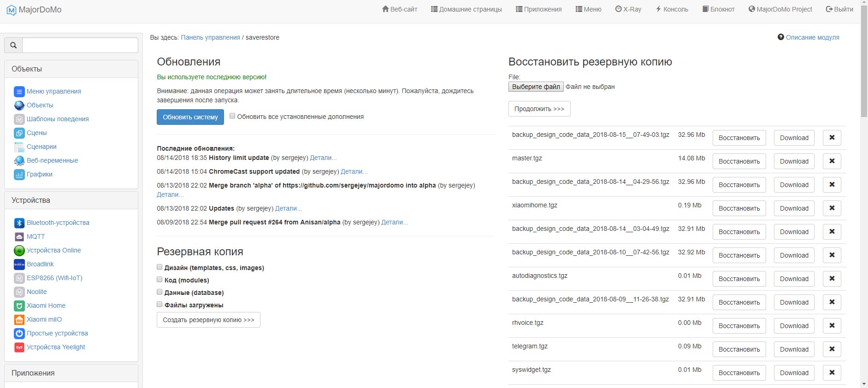The height and width of the screenshot is (388, 868).
Task: Click the sidebar search input field
Action: (x=80, y=45)
